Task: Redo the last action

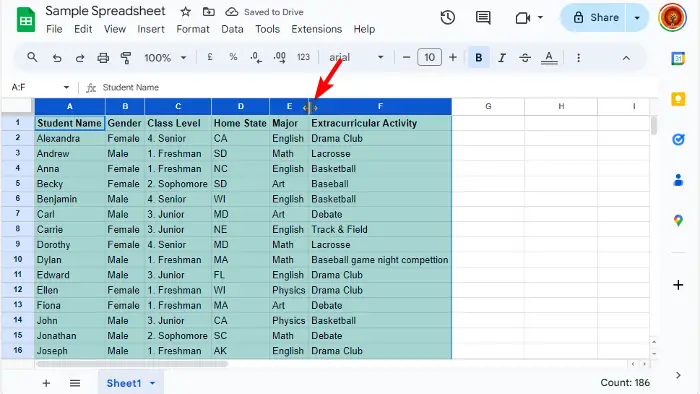Action: point(80,58)
